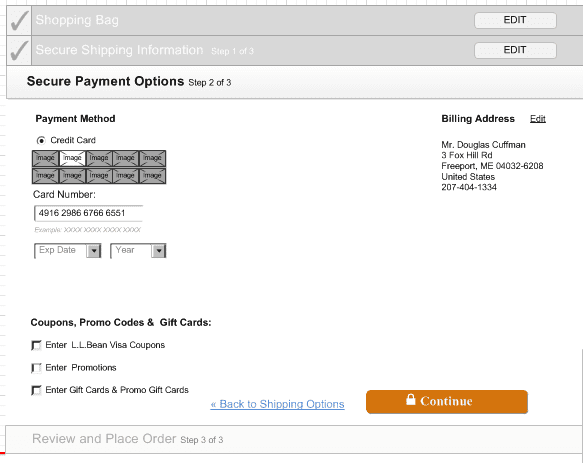Viewport: 583px width, 463px height.
Task: Tick the Enter Promotions checkbox
Action: click(x=36, y=368)
